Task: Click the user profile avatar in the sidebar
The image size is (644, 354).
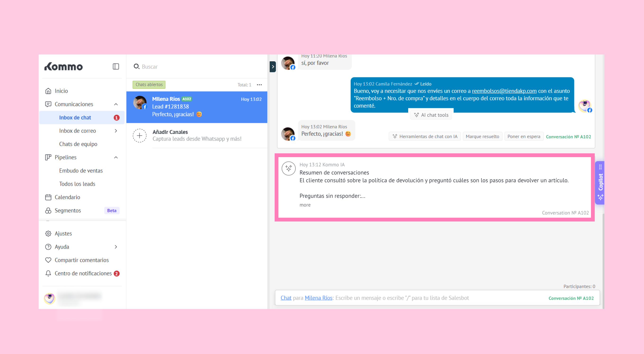Action: pyautogui.click(x=49, y=298)
